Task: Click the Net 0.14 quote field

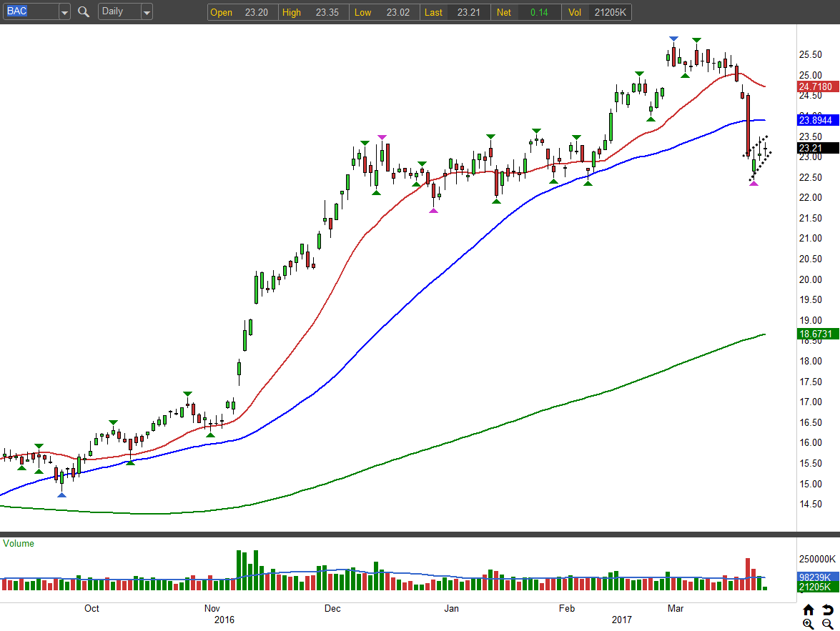Action: click(x=525, y=12)
